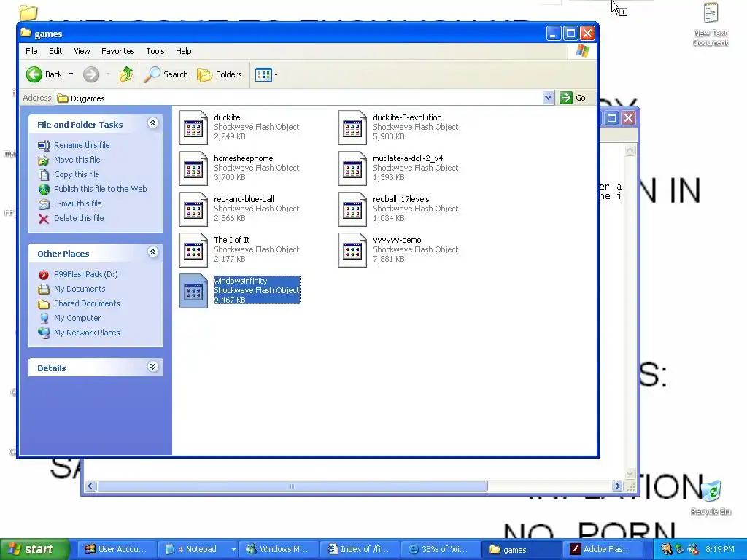Click the windowsinfinity file name text
Image resolution: width=747 pixels, height=560 pixels.
pyautogui.click(x=241, y=281)
